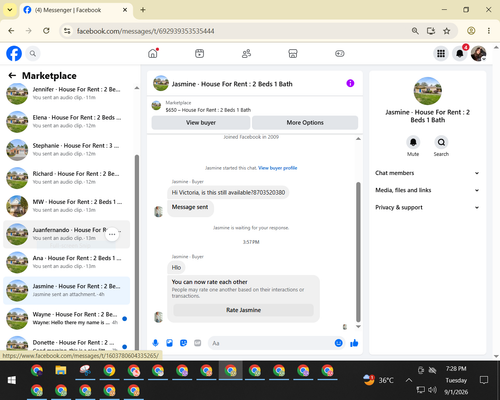Expand the Chat members section
This screenshot has width=500, height=400.
(427, 173)
